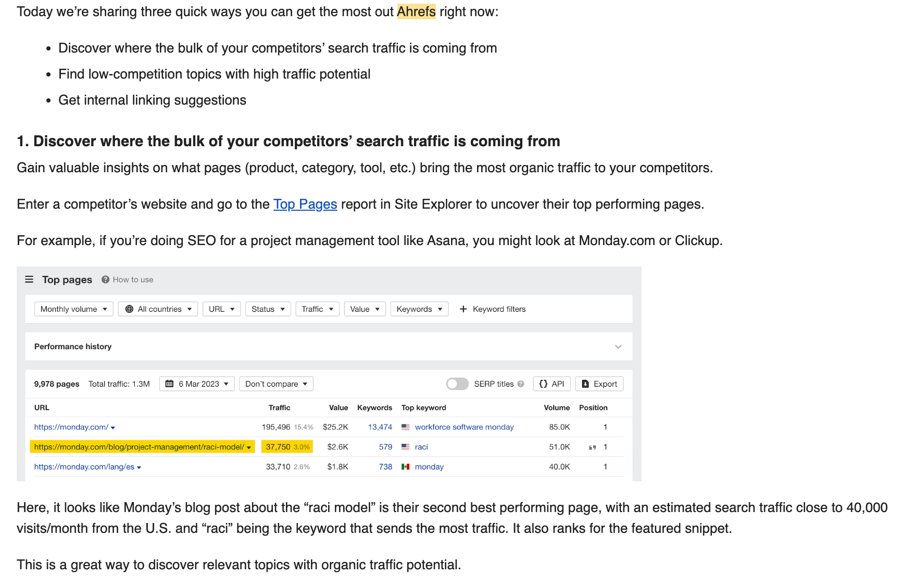Click the raci top keyword link
This screenshot has width=902, height=588.
click(x=421, y=447)
